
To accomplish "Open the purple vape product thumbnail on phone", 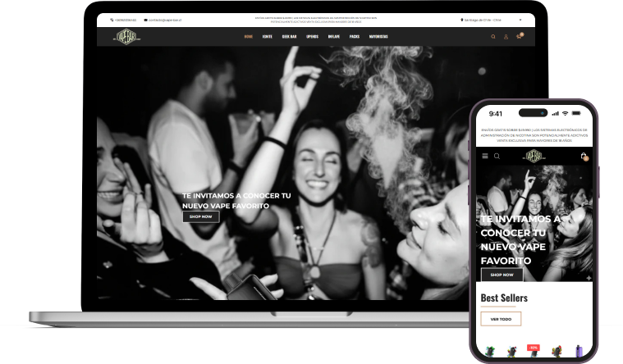I will 579,351.
